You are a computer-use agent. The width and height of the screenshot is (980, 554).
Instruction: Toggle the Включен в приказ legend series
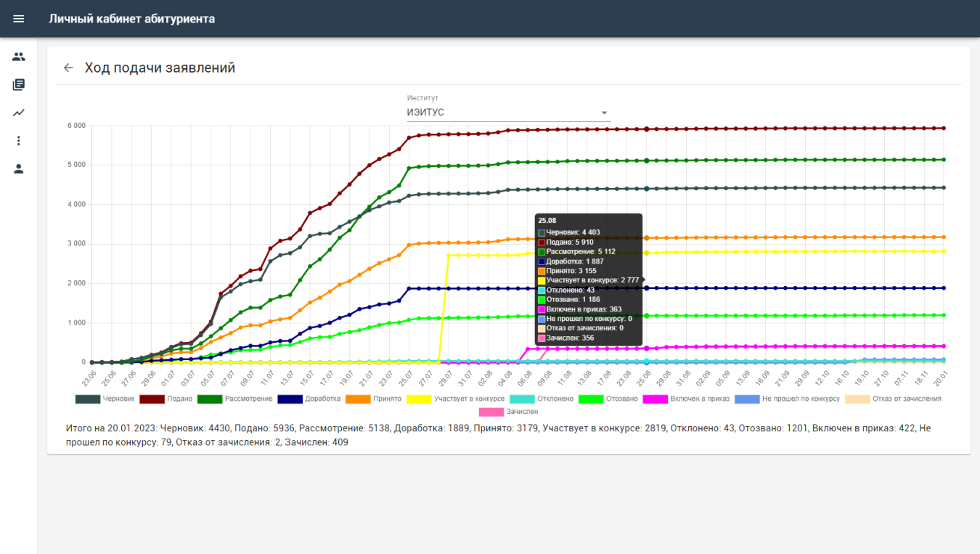(x=686, y=399)
